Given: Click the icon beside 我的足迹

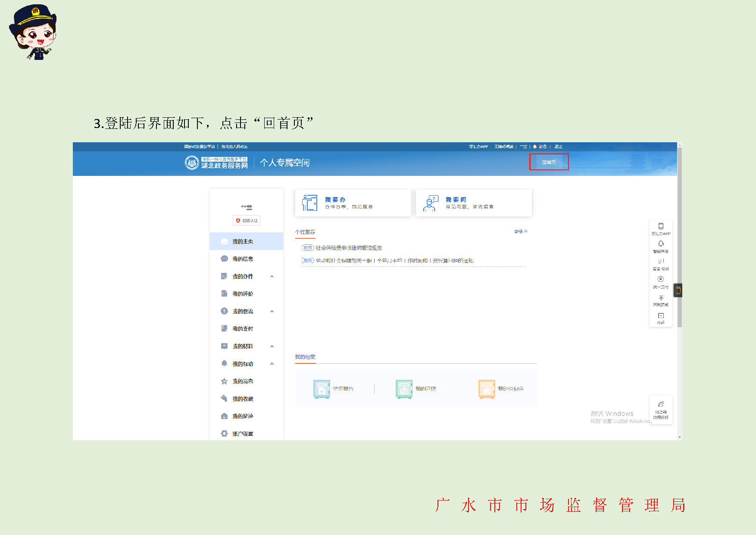Looking at the screenshot, I should coord(224,416).
